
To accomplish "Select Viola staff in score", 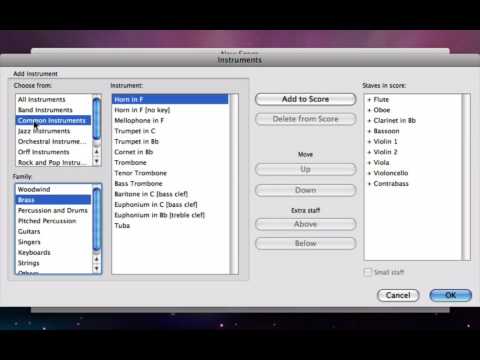I will (413, 162).
